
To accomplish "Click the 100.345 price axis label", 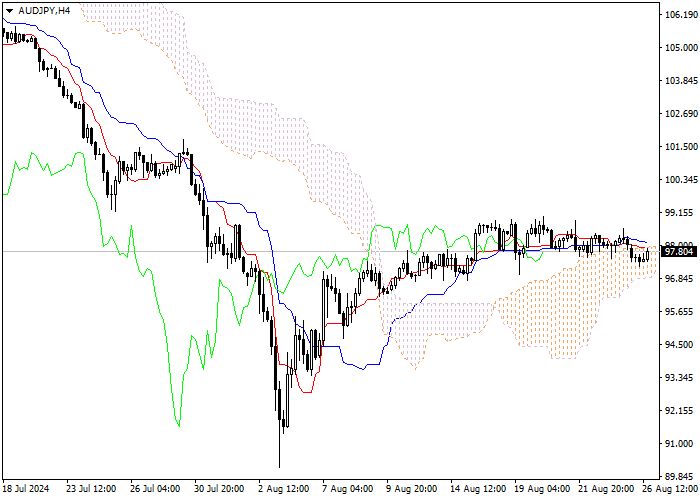I will [x=681, y=180].
